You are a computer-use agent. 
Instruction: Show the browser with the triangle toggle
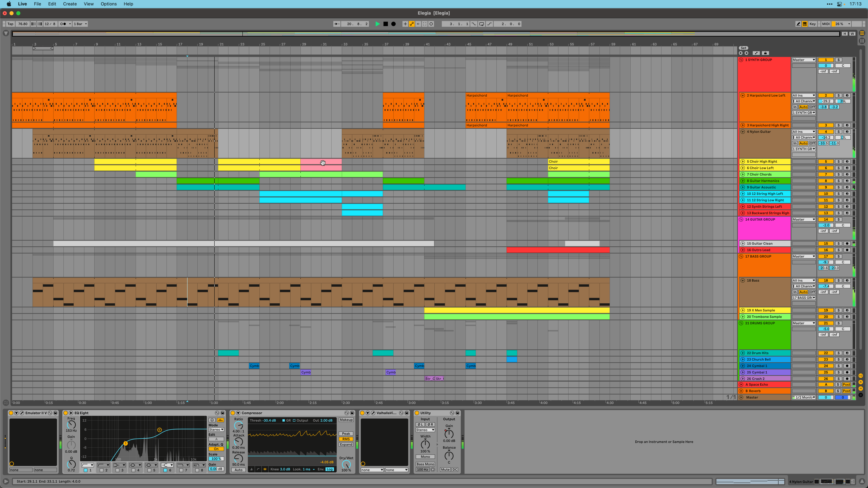tap(6, 33)
